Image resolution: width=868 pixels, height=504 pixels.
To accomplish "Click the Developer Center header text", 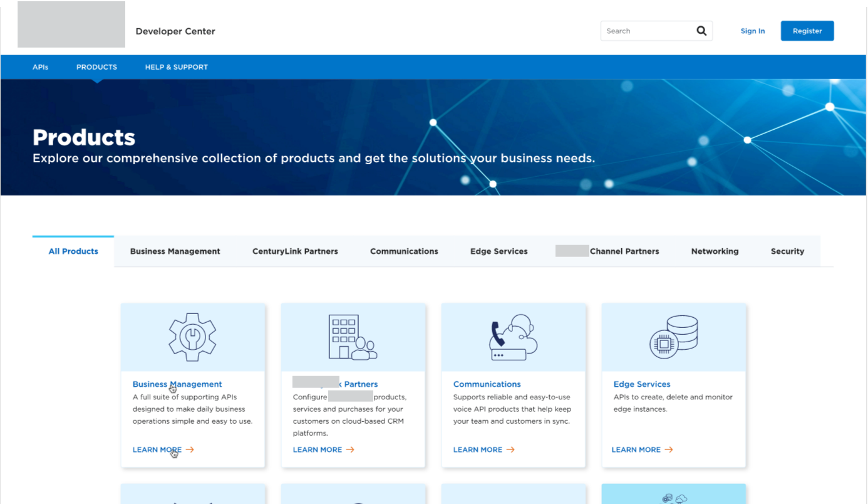I will (x=175, y=31).
